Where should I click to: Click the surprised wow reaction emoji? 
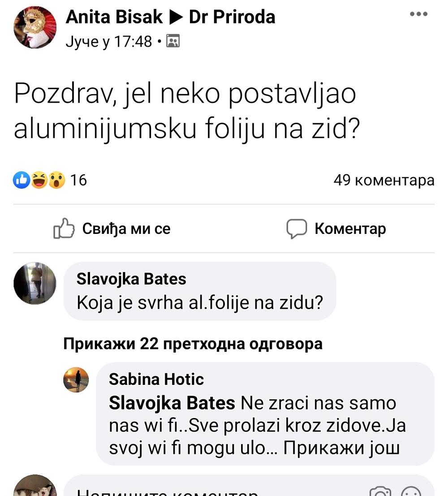coord(56,180)
